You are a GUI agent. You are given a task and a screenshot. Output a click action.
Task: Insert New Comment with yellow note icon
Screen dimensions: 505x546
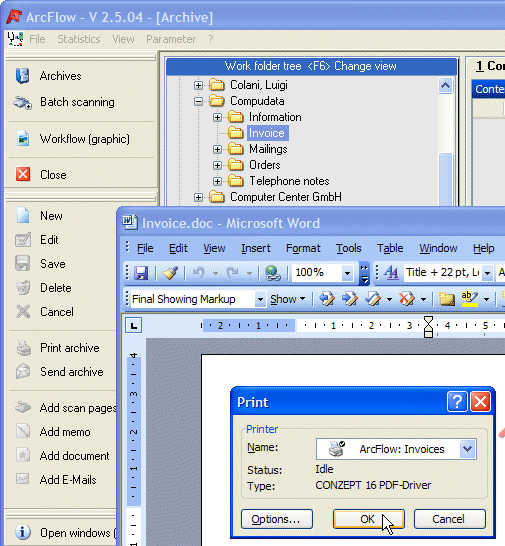tap(446, 299)
